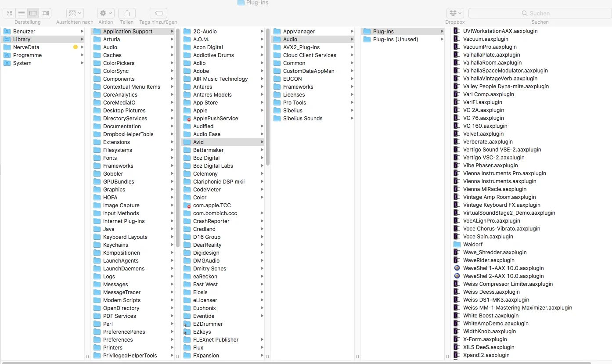The height and width of the screenshot is (364, 612).
Task: Open the Pro Tools folder
Action: [313, 102]
